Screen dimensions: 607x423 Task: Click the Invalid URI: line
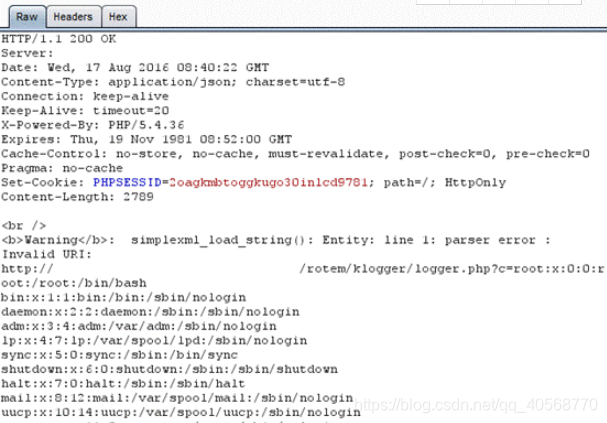pyautogui.click(x=46, y=254)
